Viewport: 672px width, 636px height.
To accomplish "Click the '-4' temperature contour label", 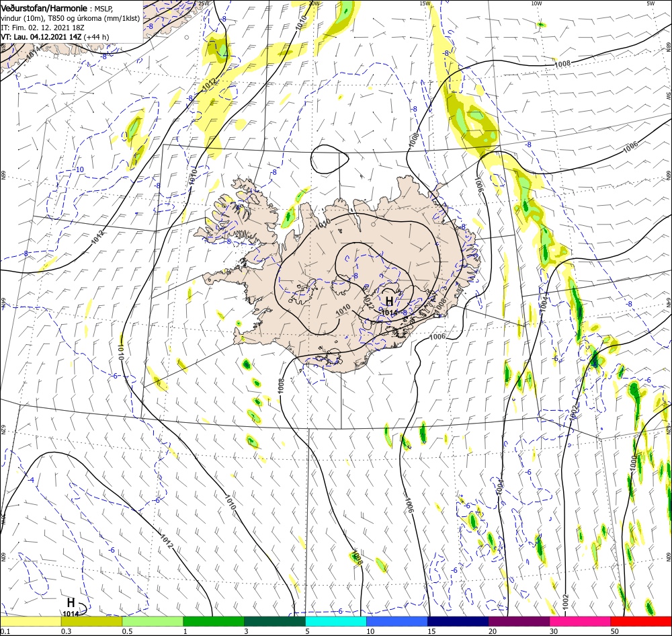I will point(31,480).
